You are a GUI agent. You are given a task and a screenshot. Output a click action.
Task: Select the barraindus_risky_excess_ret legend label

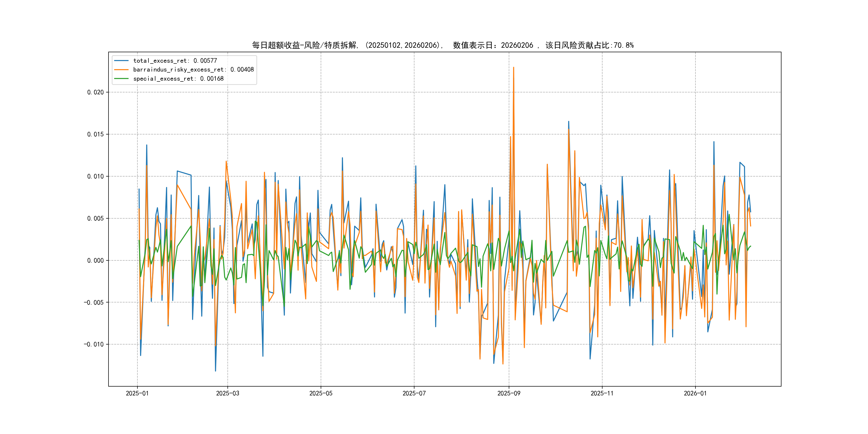tap(193, 70)
